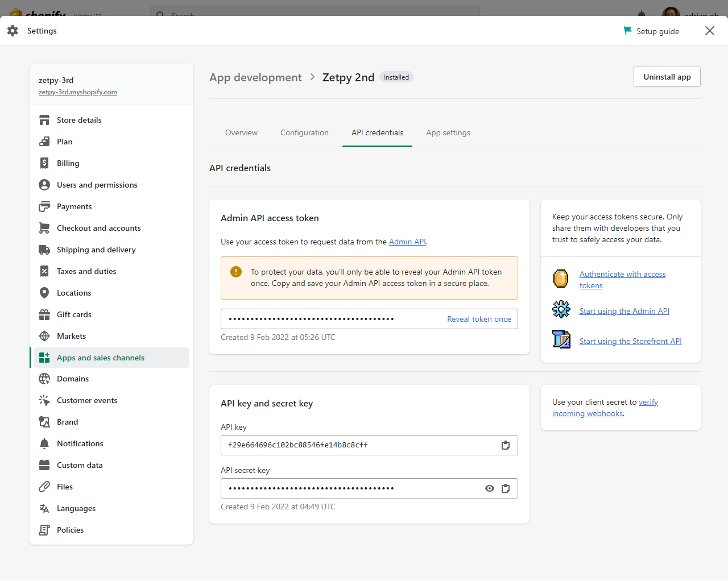The image size is (728, 581).
Task: Reveal the API secret key with eye icon
Action: click(489, 488)
